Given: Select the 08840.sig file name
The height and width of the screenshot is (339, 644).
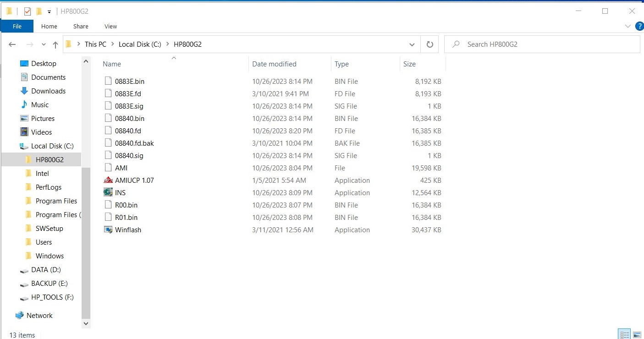Looking at the screenshot, I should click(129, 155).
